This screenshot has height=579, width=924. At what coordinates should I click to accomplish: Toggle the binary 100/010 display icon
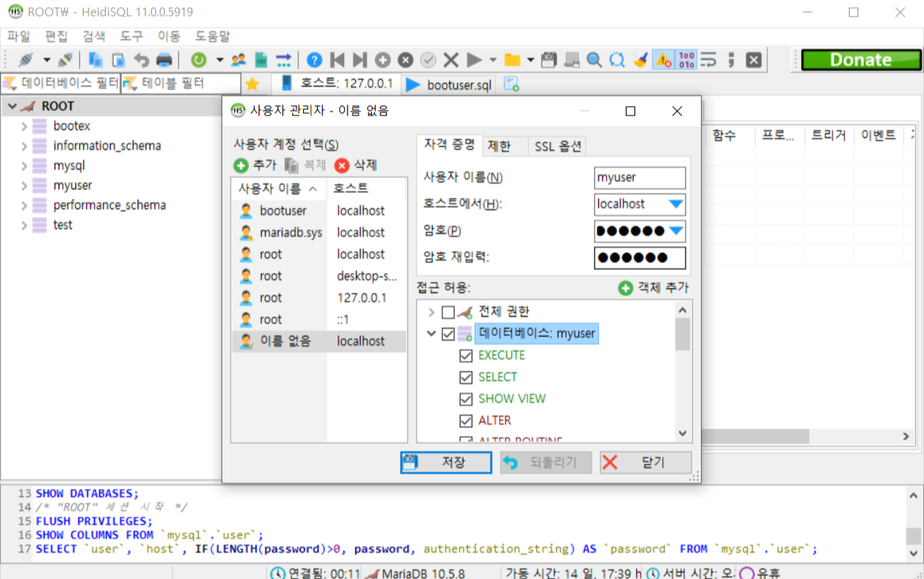686,59
